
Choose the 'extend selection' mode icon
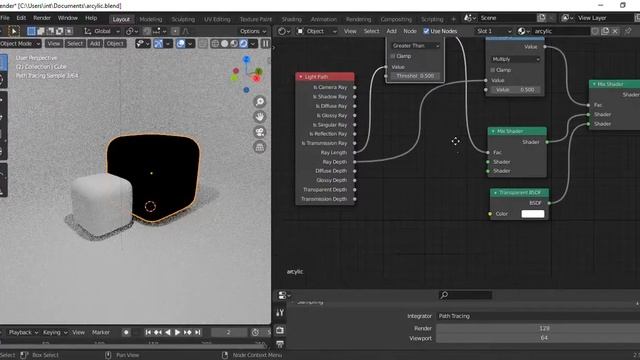pyautogui.click(x=41, y=31)
